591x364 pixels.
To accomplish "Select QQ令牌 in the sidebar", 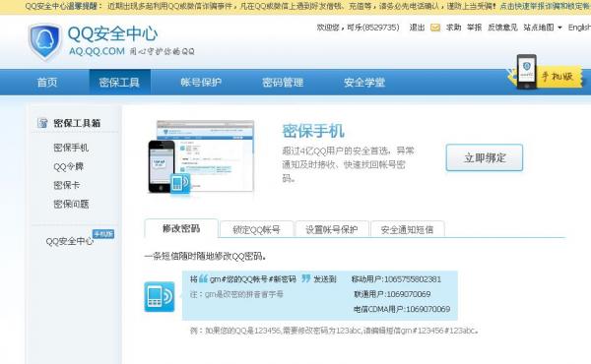I will (68, 166).
